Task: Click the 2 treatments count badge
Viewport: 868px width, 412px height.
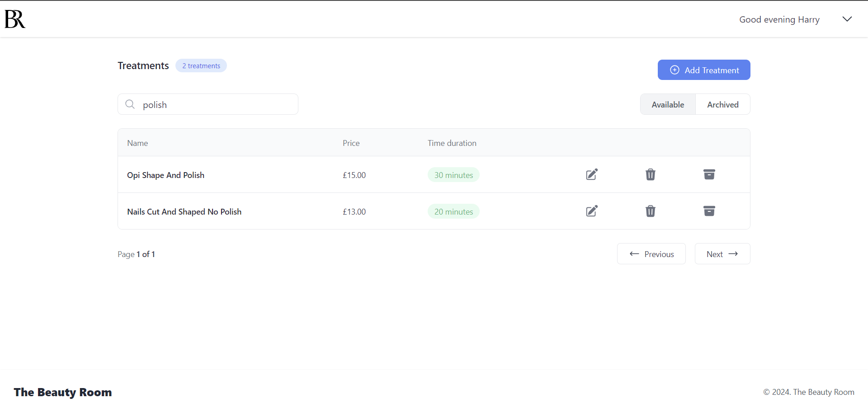Action: (x=201, y=66)
